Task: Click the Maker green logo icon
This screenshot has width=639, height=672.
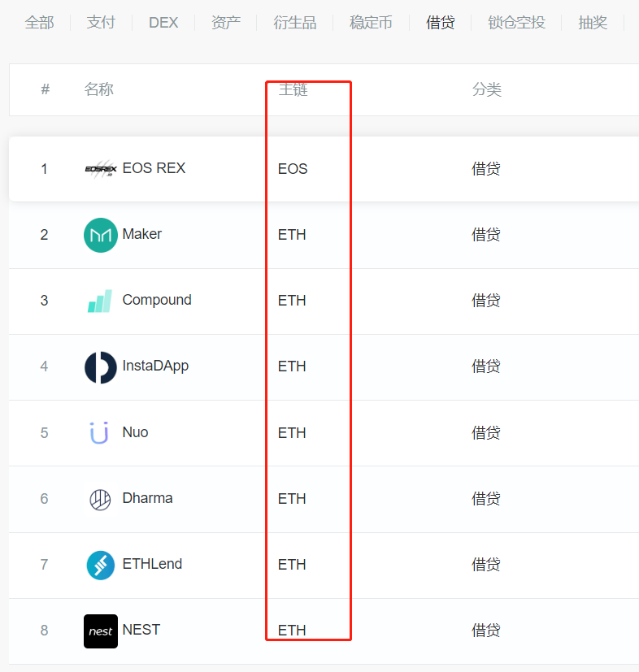Action: 101,235
